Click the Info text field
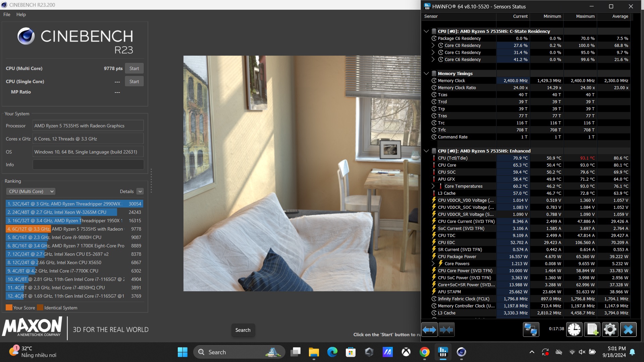Screen dimensions: 644x362 point(88,165)
